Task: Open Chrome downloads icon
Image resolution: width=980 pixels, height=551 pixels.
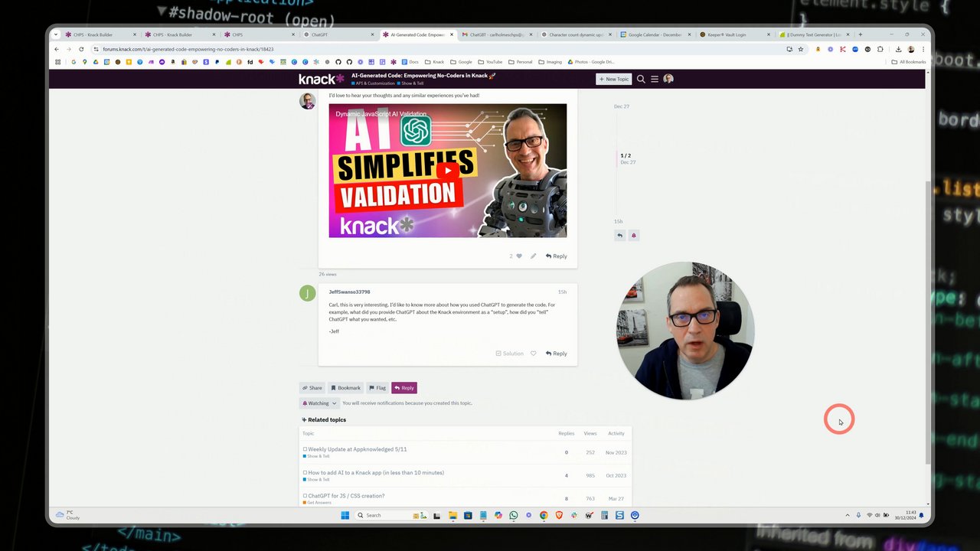Action: [898, 49]
